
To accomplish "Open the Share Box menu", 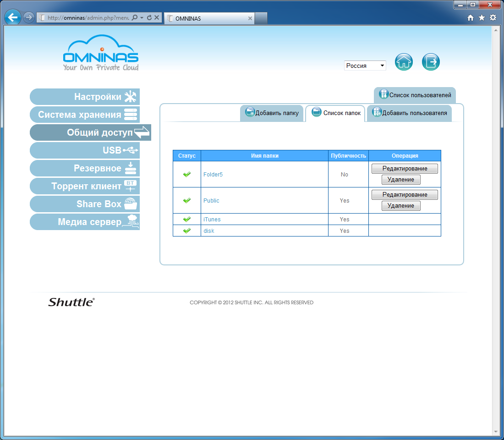I will 85,204.
